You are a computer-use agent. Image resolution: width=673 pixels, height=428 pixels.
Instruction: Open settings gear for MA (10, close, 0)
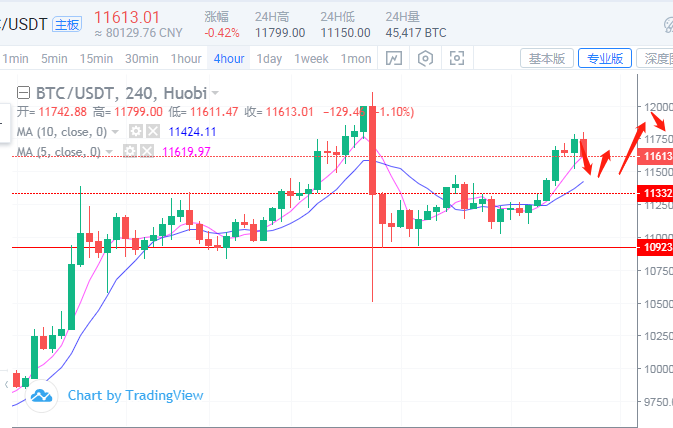(137, 131)
